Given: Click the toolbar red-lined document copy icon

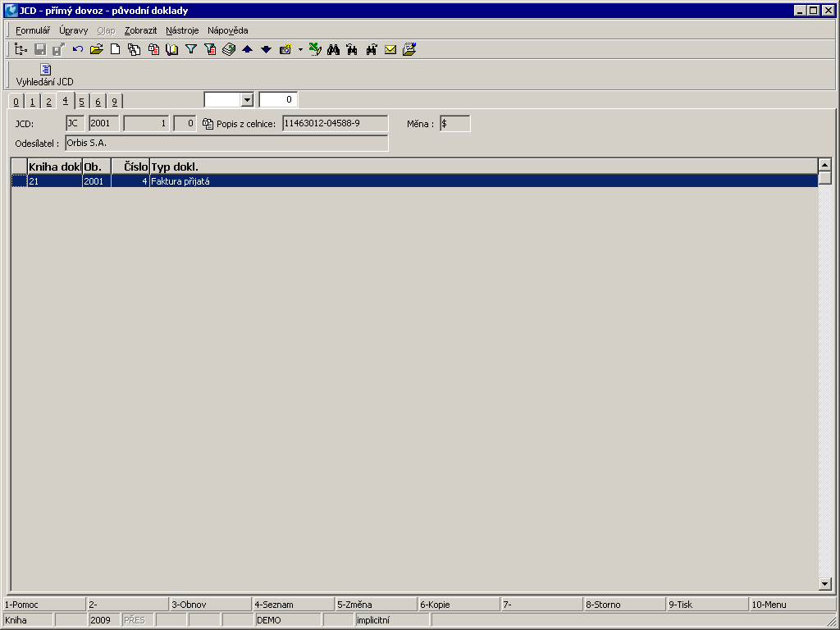Looking at the screenshot, I should click(x=153, y=50).
